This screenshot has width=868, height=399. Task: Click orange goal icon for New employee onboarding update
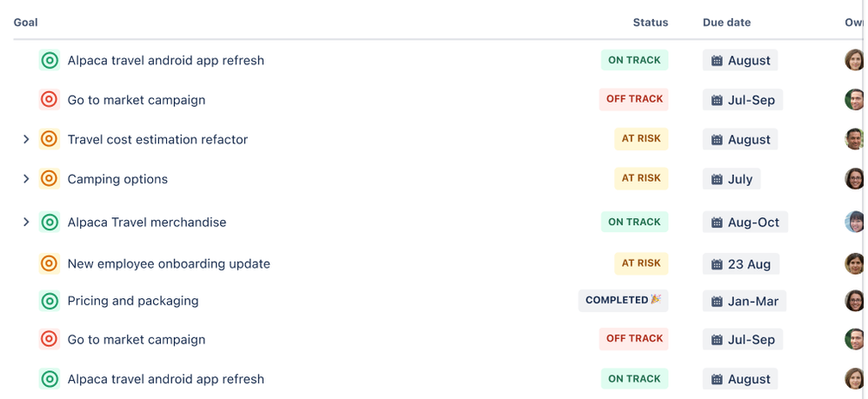pos(50,263)
